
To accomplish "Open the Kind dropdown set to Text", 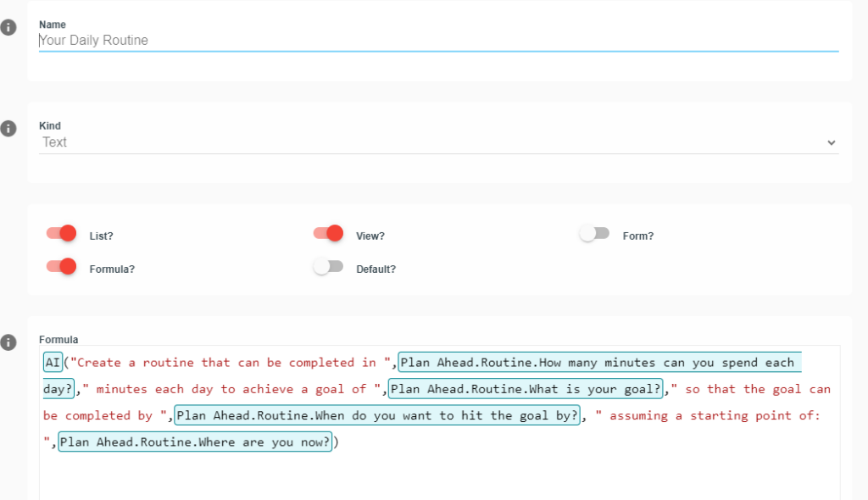I will 438,142.
